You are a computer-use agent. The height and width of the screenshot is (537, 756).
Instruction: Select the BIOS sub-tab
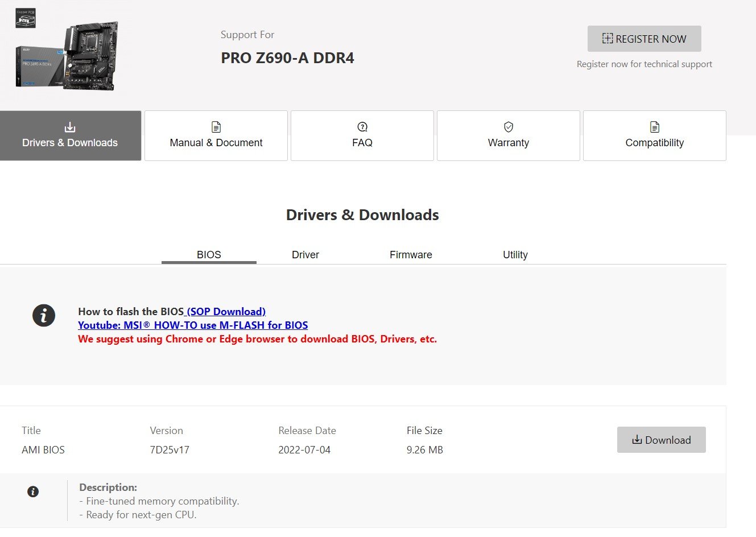click(x=209, y=255)
